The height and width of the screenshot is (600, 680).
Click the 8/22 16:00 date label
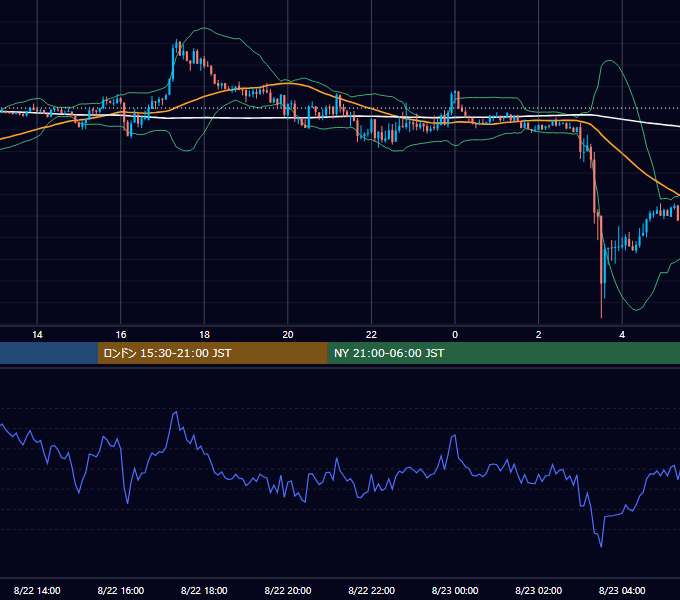coord(121,590)
